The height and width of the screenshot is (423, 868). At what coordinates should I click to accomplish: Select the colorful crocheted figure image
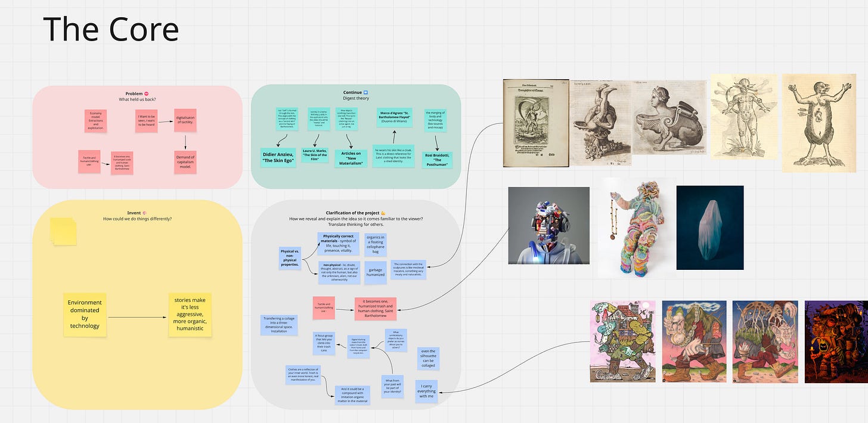tap(637, 228)
